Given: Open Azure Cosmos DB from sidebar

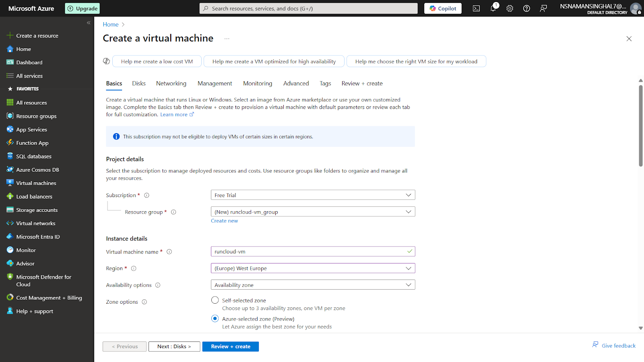Looking at the screenshot, I should click(x=37, y=170).
